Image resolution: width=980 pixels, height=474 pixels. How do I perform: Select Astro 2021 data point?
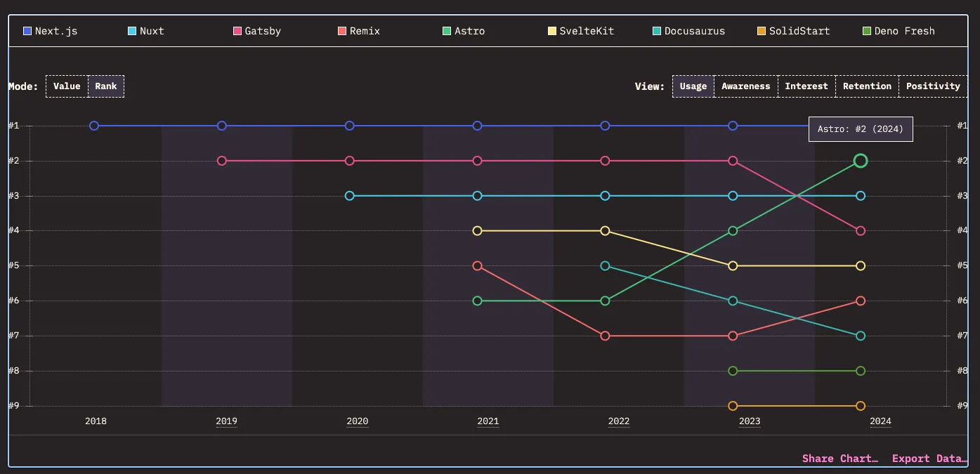coord(478,301)
